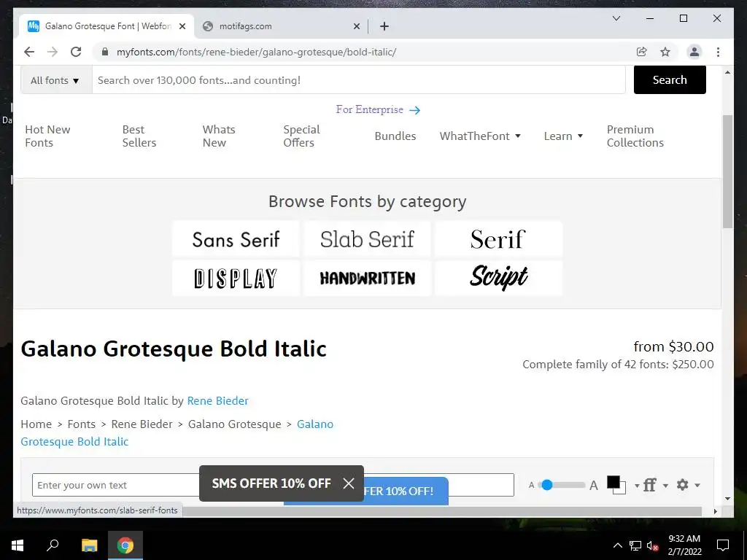Click the 'from $30.00' price text
747x560 pixels.
tap(673, 346)
